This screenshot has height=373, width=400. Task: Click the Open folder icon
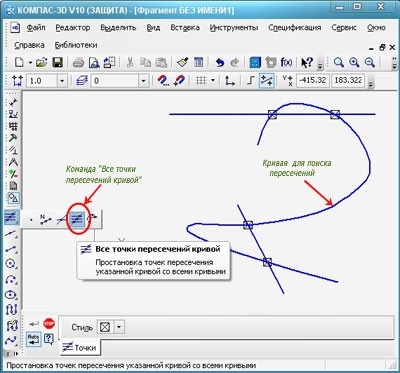42,62
